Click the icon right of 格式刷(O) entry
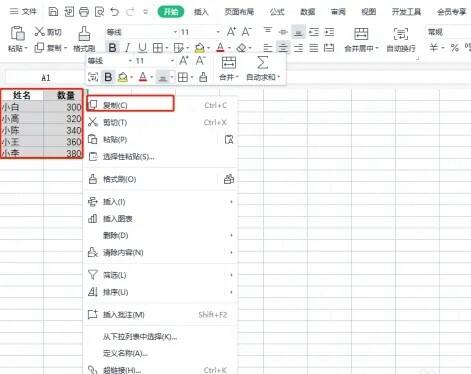471x374 pixels. (x=229, y=179)
